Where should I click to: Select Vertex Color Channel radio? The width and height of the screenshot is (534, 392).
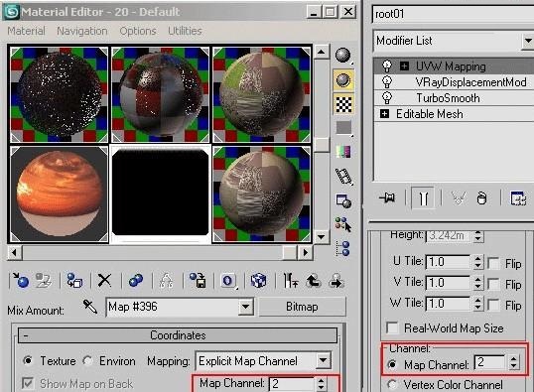click(x=393, y=385)
